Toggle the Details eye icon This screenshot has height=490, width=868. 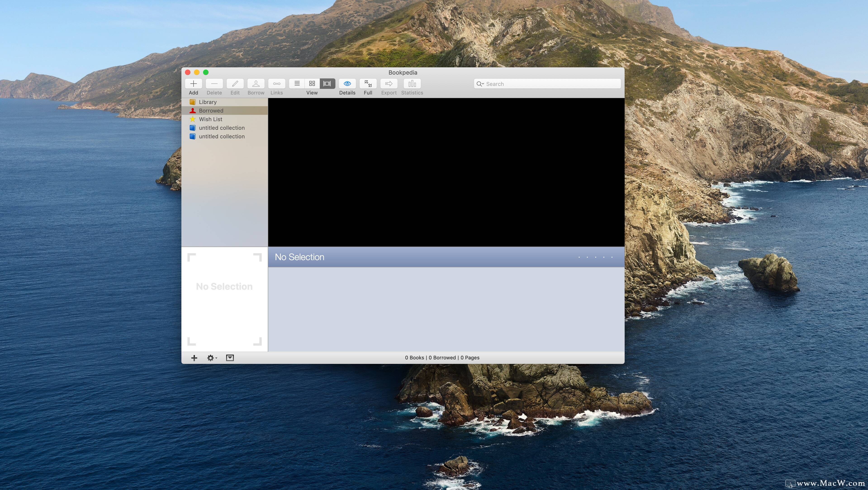click(347, 84)
